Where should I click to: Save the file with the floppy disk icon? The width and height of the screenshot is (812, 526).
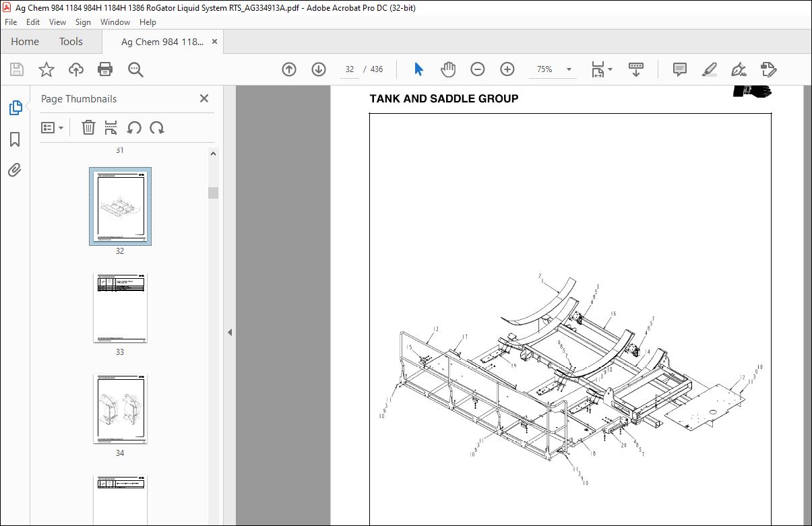click(17, 69)
